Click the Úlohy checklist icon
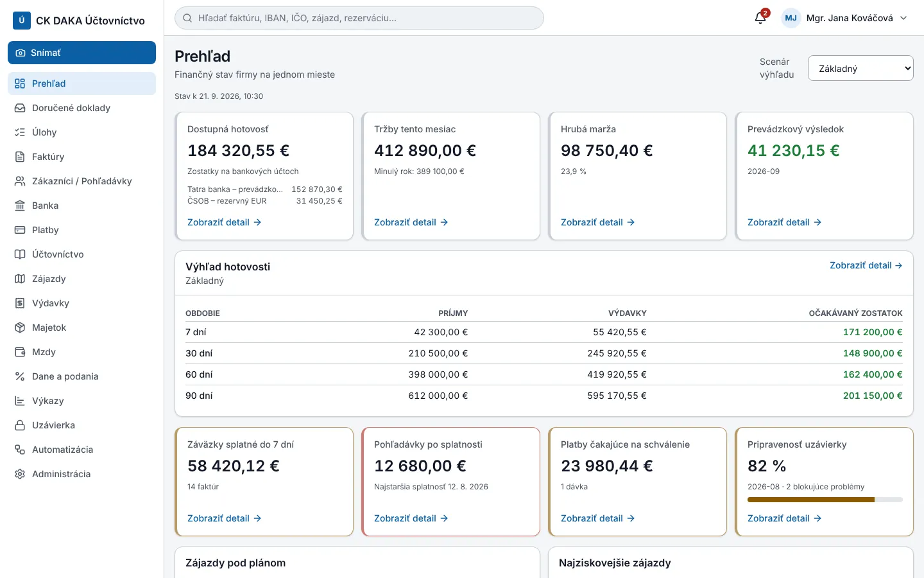924x578 pixels. [20, 132]
